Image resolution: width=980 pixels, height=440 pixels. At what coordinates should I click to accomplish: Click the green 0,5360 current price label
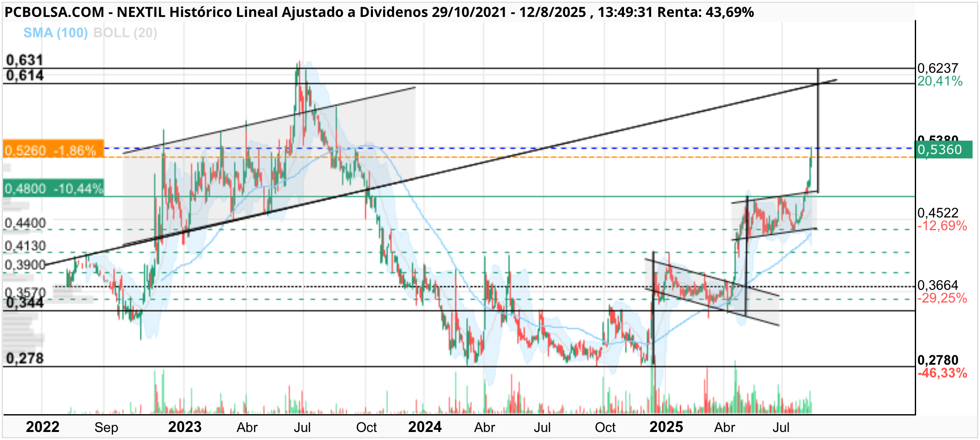tap(944, 150)
